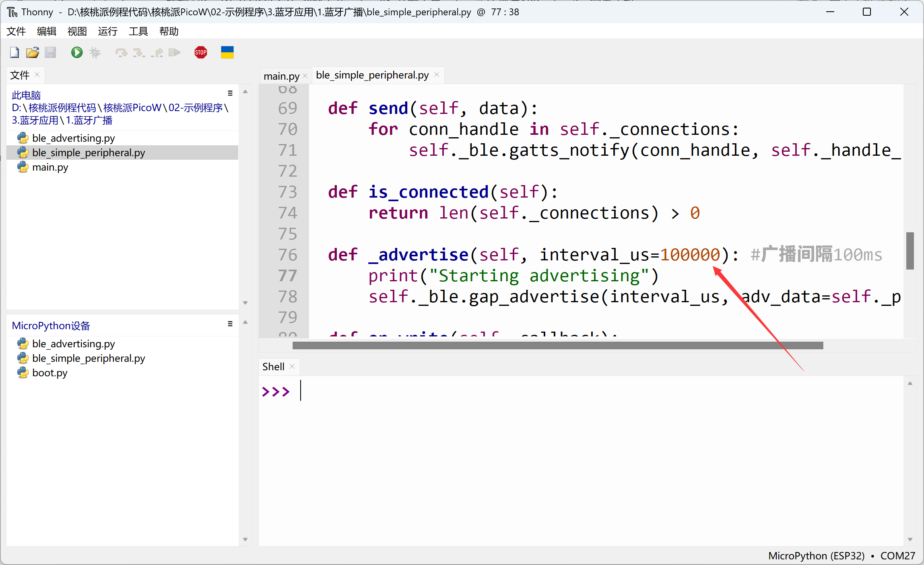Click the editor horizontal scrollbar thumb
Screen dimensions: 924x565
pyautogui.click(x=557, y=345)
